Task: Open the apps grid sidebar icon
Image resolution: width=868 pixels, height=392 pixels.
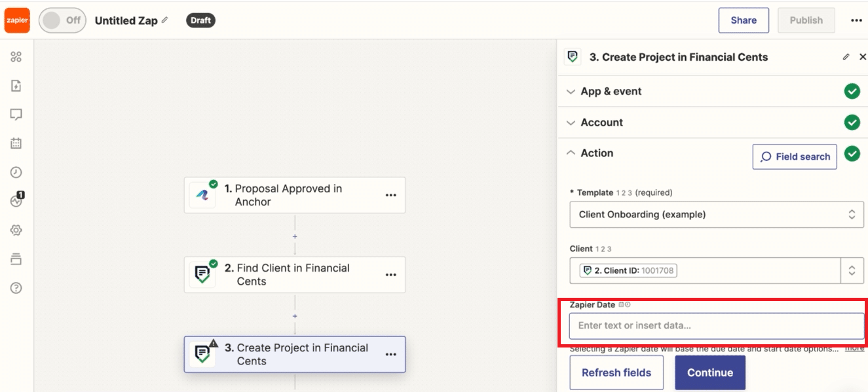Action: [16, 57]
